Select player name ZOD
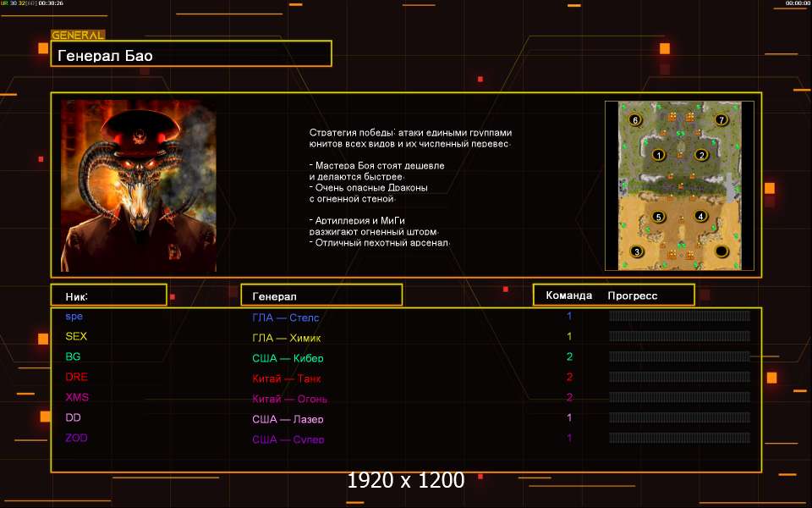The width and height of the screenshot is (812, 508). 76,438
